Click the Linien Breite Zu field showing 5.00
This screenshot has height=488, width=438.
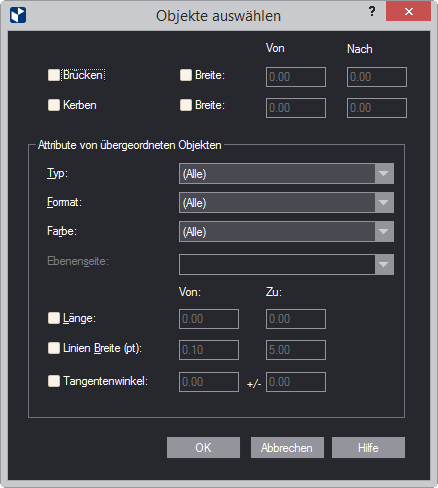[296, 350]
